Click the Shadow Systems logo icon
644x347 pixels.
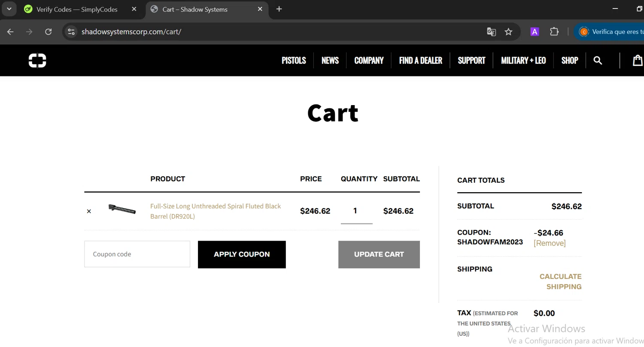(x=37, y=60)
